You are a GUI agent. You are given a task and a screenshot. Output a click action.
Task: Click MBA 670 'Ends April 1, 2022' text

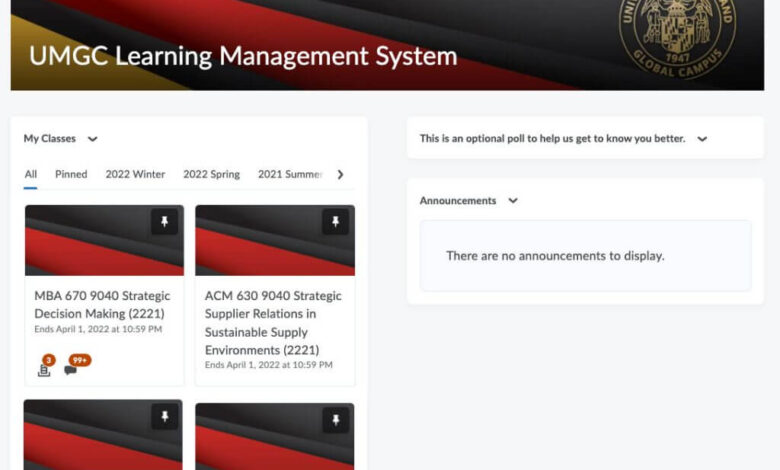point(98,329)
